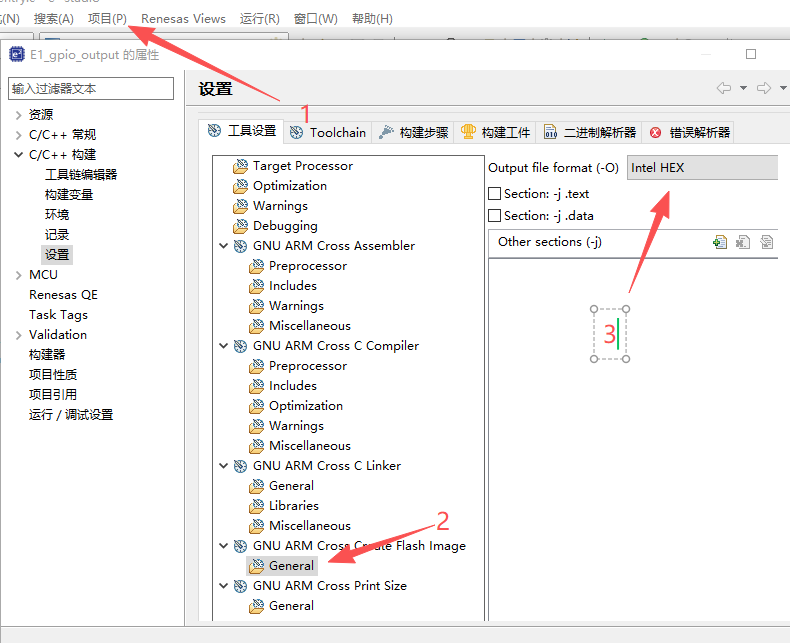Switch to the 二进制解析器 tab
The image size is (790, 643).
tap(589, 133)
